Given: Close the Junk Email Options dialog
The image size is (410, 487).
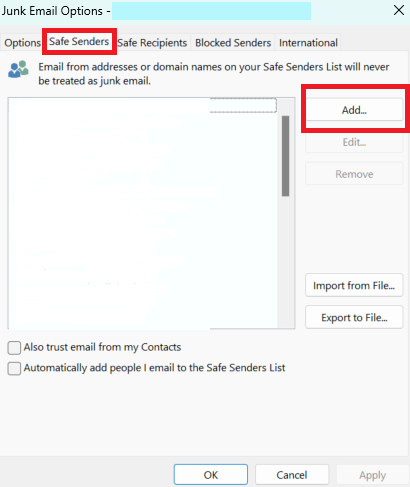Looking at the screenshot, I should tap(399, 10).
